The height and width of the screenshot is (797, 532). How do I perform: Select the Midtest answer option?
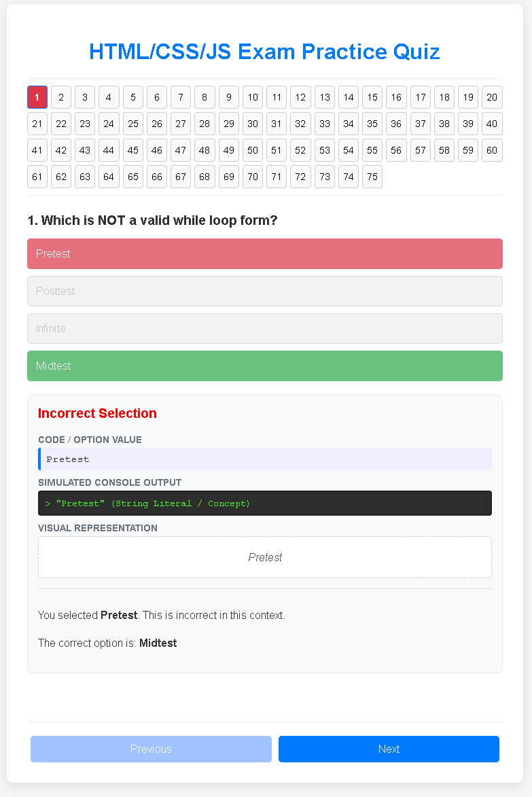tap(264, 366)
